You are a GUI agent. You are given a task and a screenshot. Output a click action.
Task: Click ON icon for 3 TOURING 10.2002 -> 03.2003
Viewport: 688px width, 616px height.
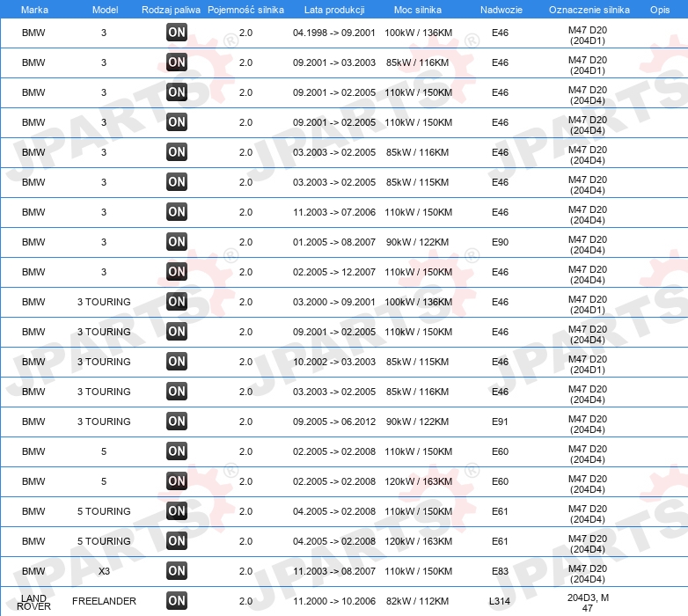(x=177, y=362)
